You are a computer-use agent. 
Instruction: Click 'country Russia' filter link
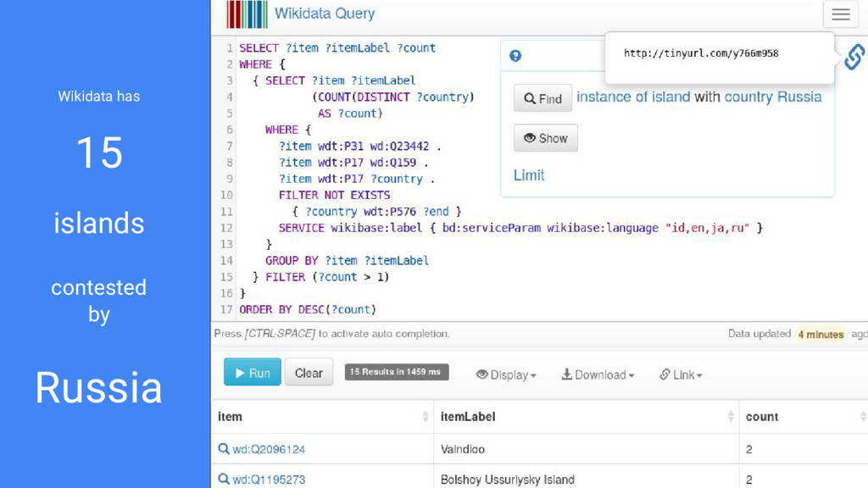click(x=773, y=97)
